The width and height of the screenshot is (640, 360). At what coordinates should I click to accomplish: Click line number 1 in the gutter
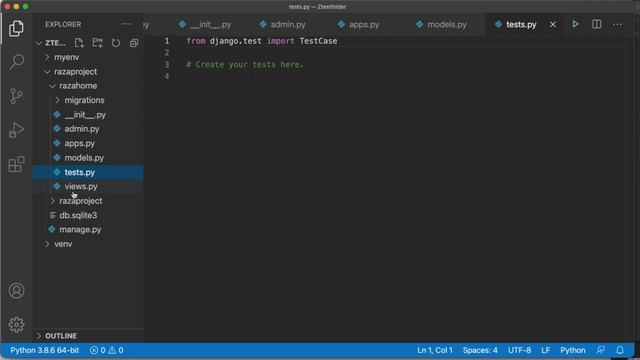point(167,41)
